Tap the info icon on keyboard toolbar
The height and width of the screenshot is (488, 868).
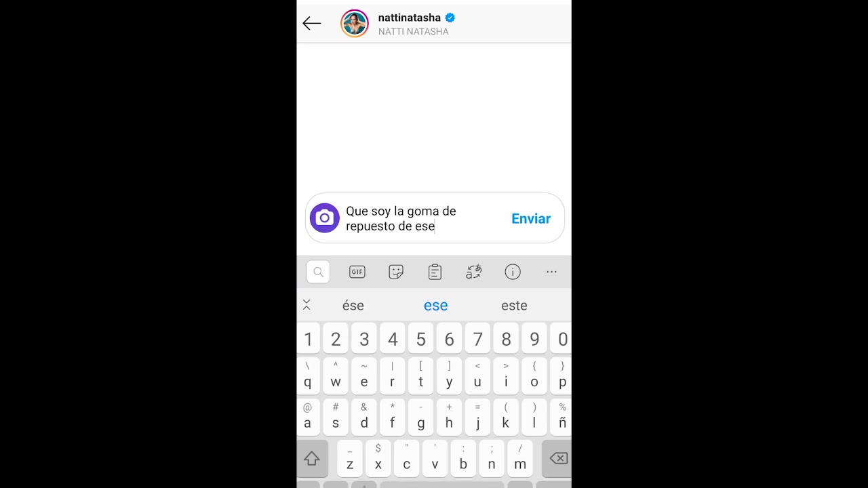pyautogui.click(x=513, y=272)
